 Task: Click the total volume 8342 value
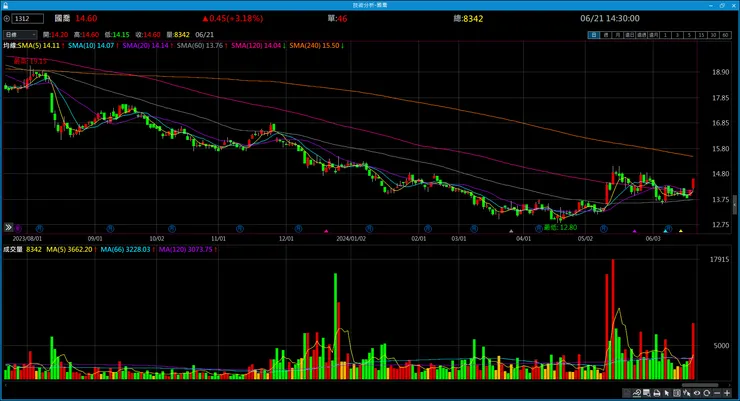coord(473,18)
